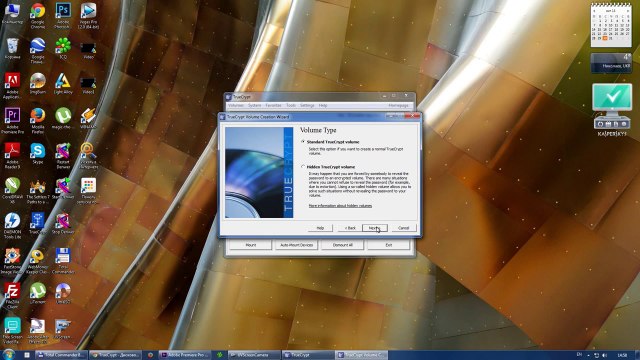Open the Adobe Premiere Pro desktop icon
This screenshot has width=640, height=360.
(12, 120)
